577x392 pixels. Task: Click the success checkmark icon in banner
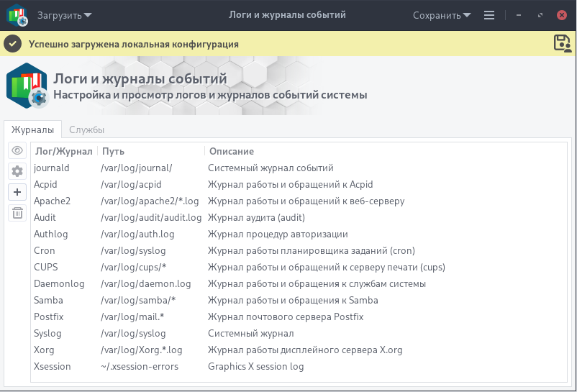coord(12,44)
